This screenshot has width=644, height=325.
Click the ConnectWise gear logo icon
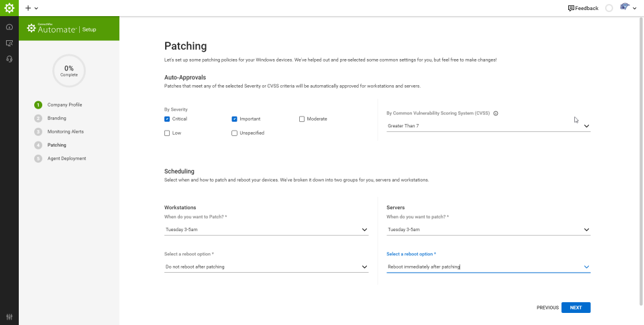9,8
